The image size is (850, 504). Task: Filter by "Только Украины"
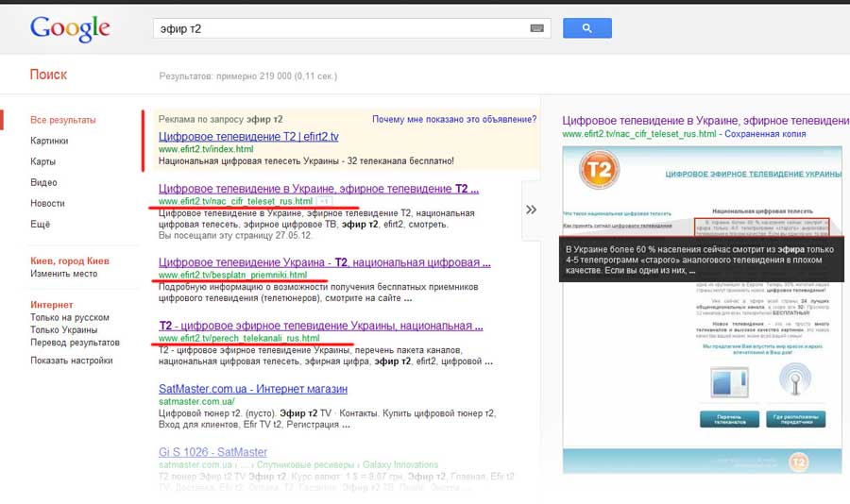pyautogui.click(x=64, y=330)
